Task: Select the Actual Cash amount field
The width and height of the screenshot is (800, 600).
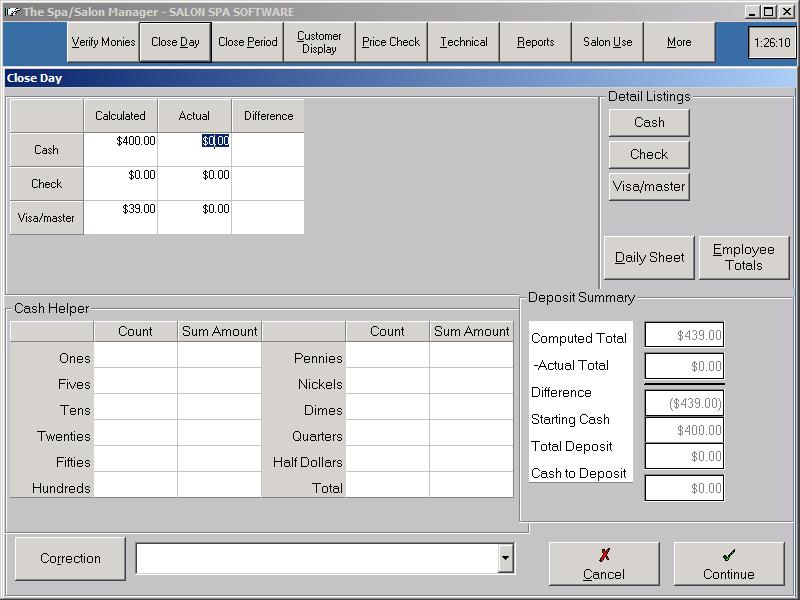Action: pos(195,149)
